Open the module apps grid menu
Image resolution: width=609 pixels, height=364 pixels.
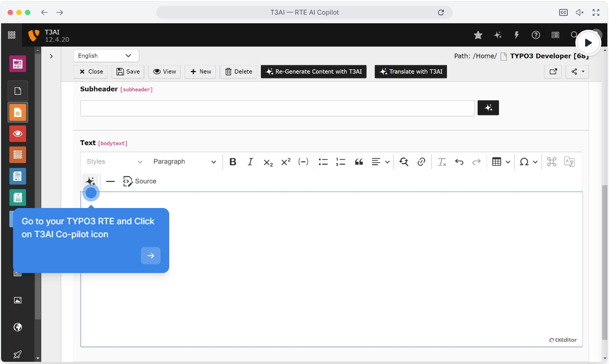coord(11,35)
